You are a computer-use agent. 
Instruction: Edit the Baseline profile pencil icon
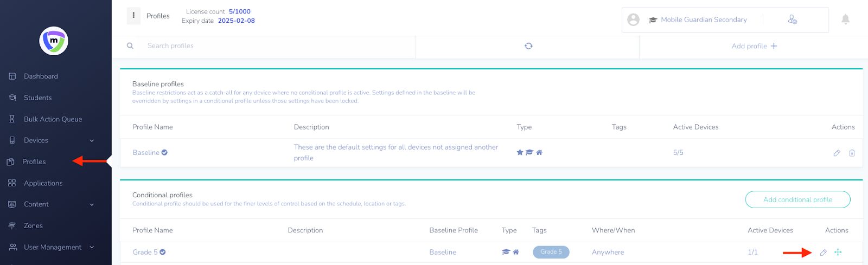point(837,153)
